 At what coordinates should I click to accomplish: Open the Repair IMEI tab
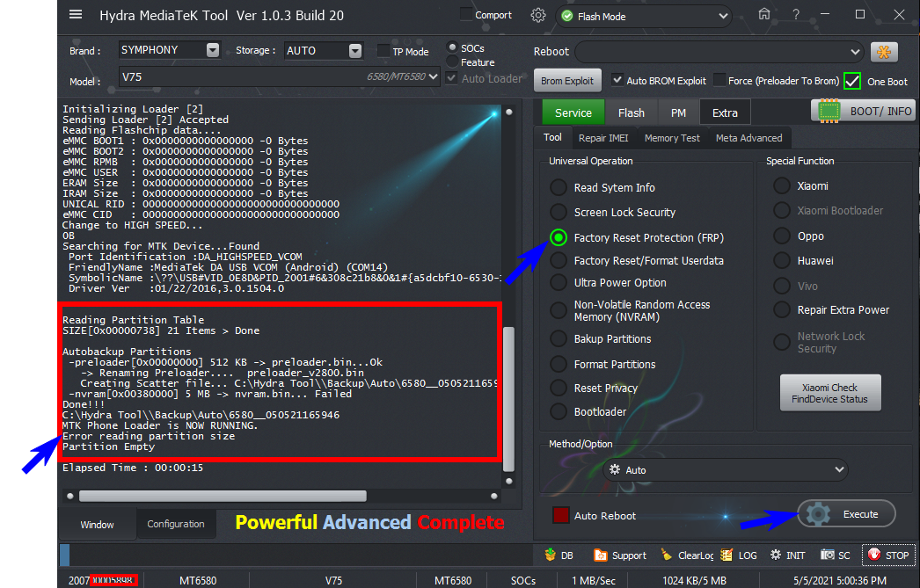tap(603, 138)
